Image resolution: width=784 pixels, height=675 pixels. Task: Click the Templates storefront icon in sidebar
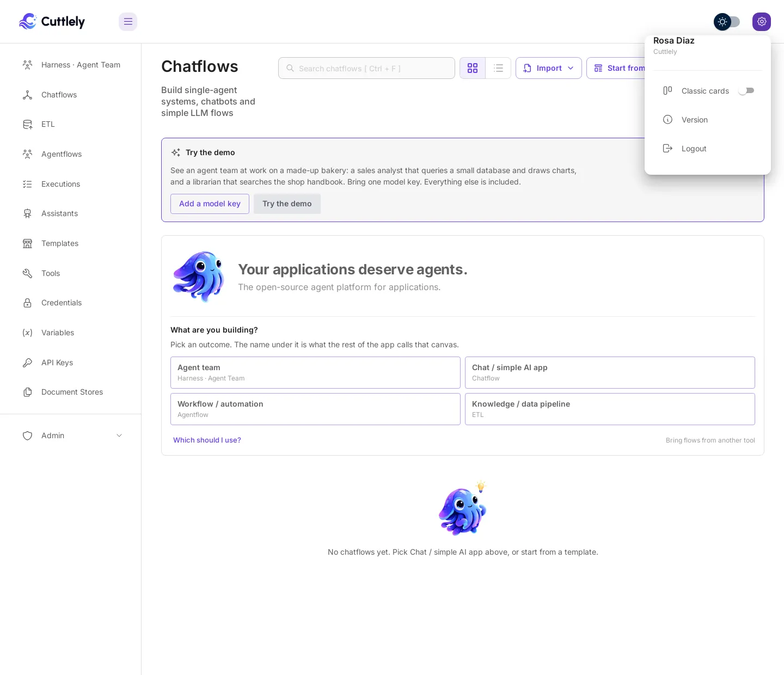tap(27, 243)
